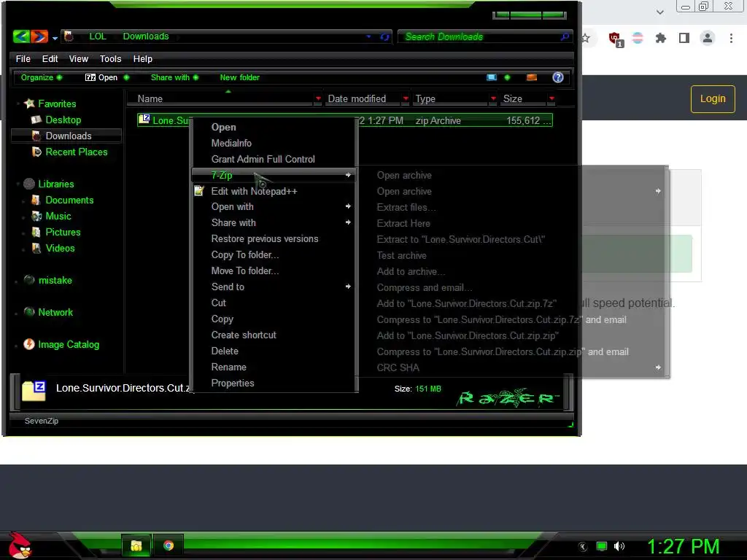Choose Open in the context menu
The height and width of the screenshot is (560, 747).
[223, 127]
